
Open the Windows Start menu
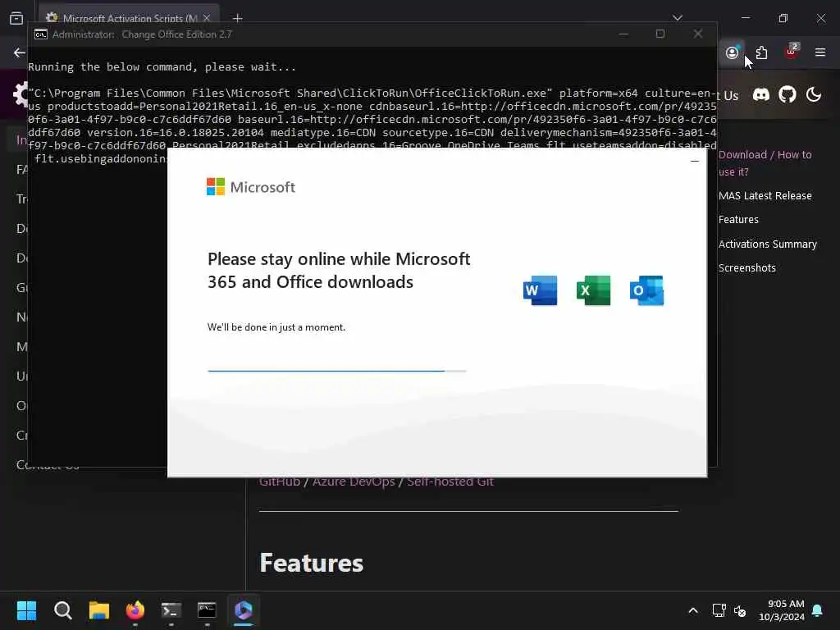(x=26, y=610)
